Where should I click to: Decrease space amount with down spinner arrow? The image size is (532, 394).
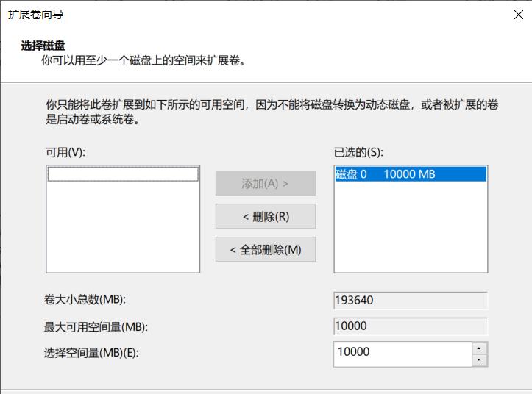(480, 360)
